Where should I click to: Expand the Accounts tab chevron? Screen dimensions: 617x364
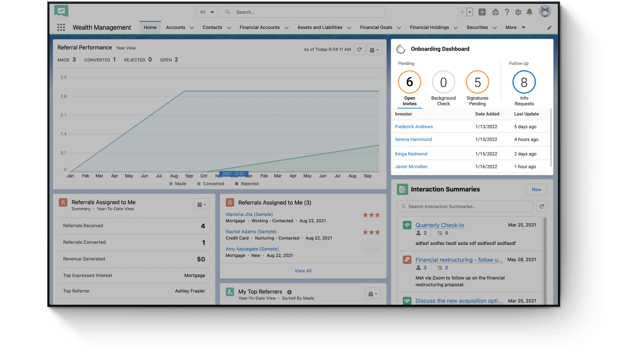click(192, 28)
